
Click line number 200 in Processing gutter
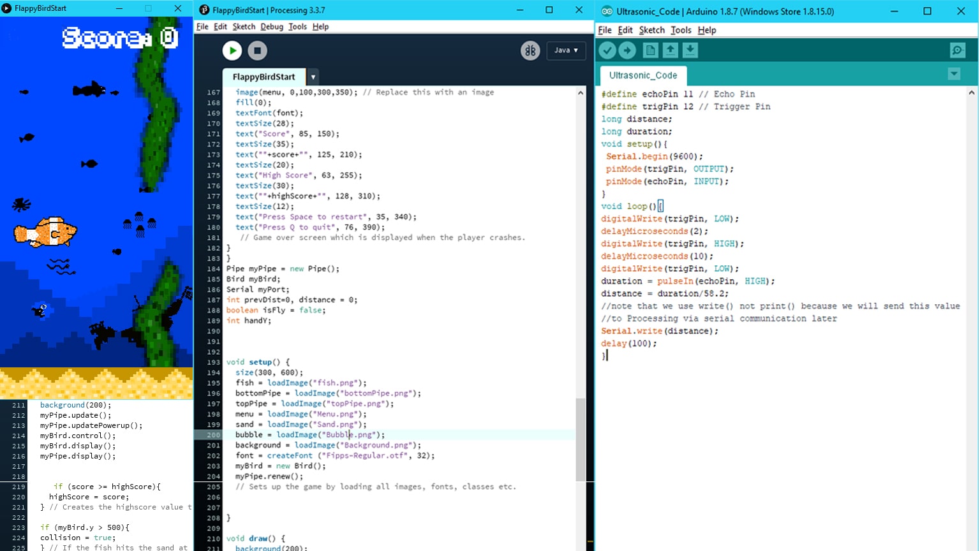point(213,435)
